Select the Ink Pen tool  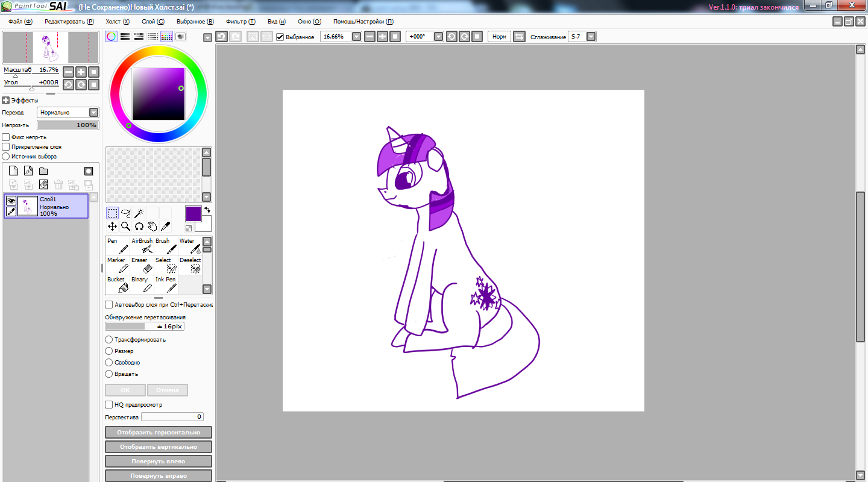pos(166,284)
